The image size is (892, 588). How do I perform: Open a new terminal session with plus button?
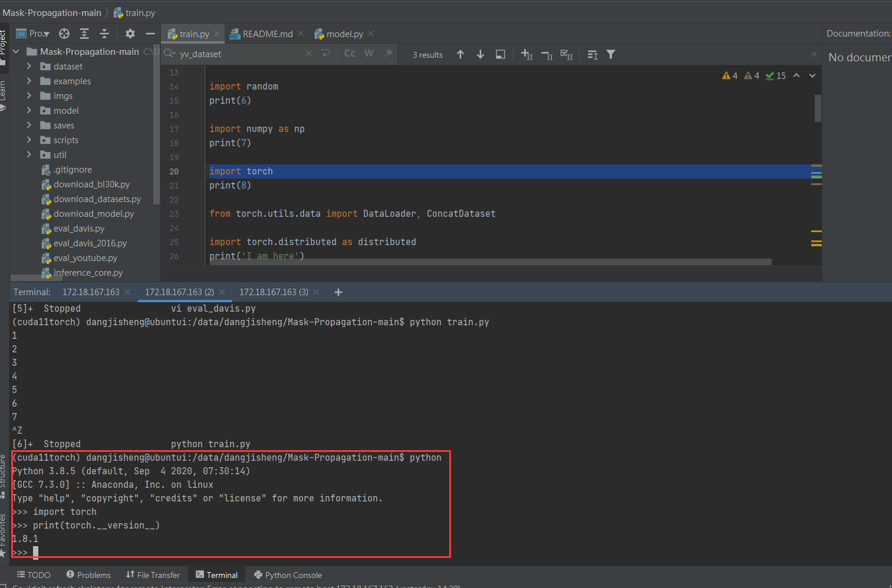pos(338,292)
